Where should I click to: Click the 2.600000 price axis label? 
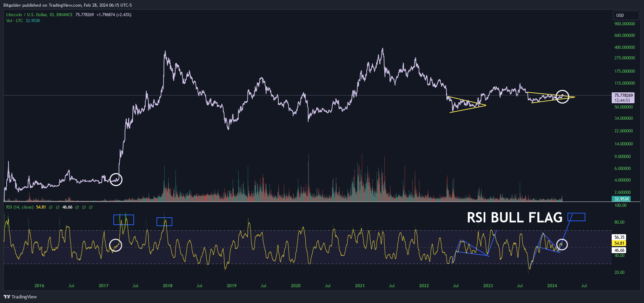623,192
